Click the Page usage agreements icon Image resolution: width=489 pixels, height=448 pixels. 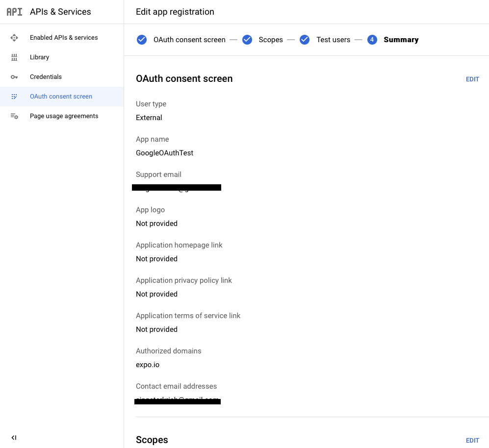pos(14,116)
